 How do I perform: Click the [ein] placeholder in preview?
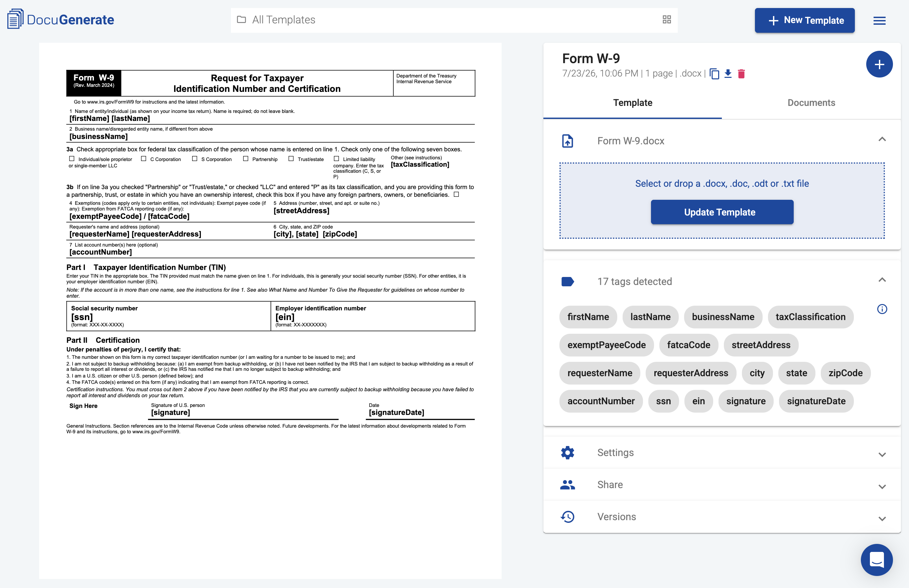point(284,317)
